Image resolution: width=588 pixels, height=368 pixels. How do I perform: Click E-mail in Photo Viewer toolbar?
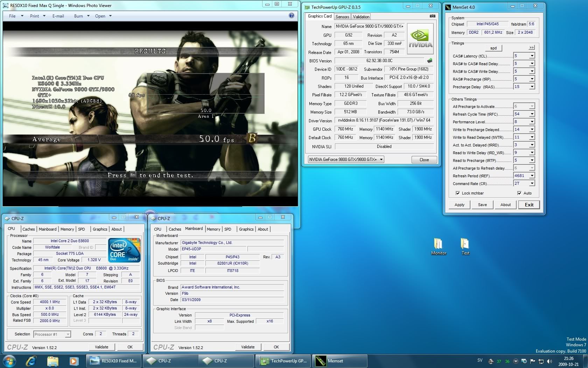click(x=58, y=16)
